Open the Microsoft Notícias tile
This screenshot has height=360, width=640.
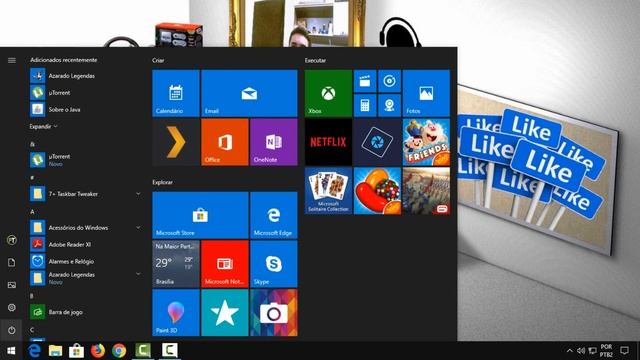225,264
